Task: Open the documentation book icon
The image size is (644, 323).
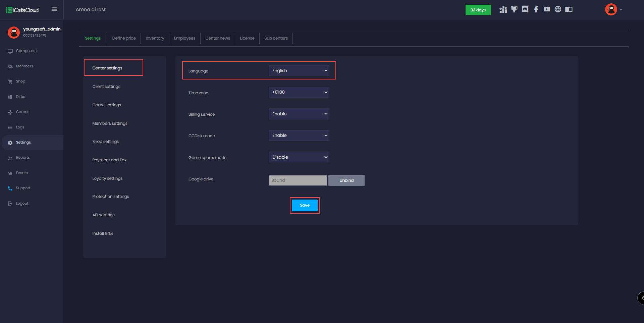Action: click(x=569, y=9)
